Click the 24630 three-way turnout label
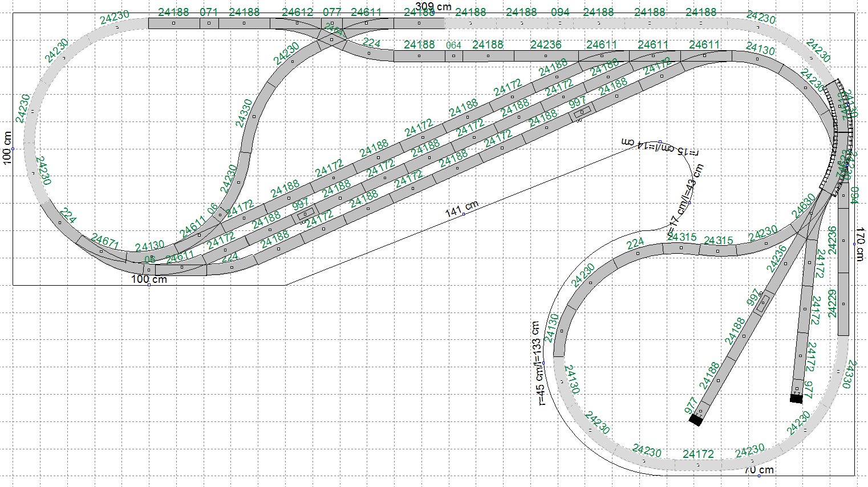 click(804, 206)
